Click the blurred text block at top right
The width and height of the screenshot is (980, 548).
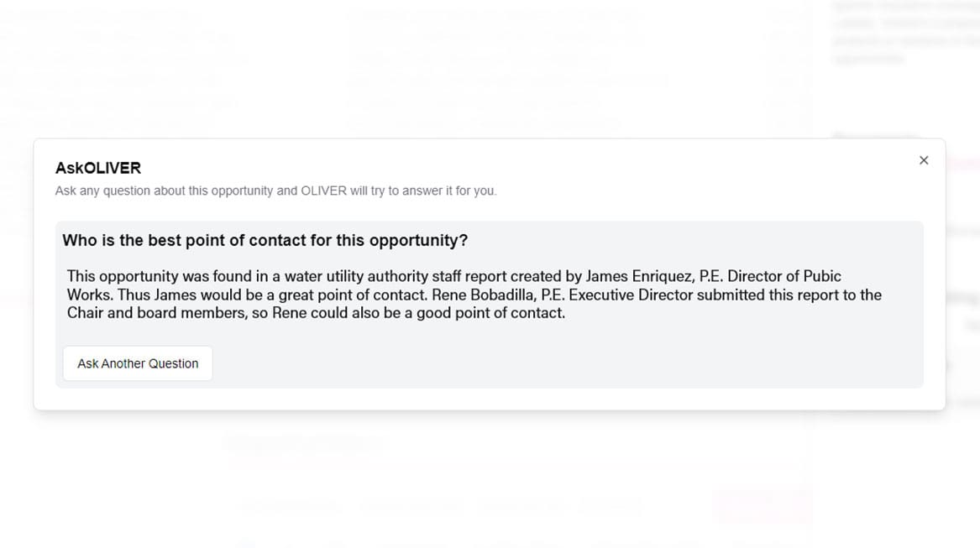click(x=903, y=34)
